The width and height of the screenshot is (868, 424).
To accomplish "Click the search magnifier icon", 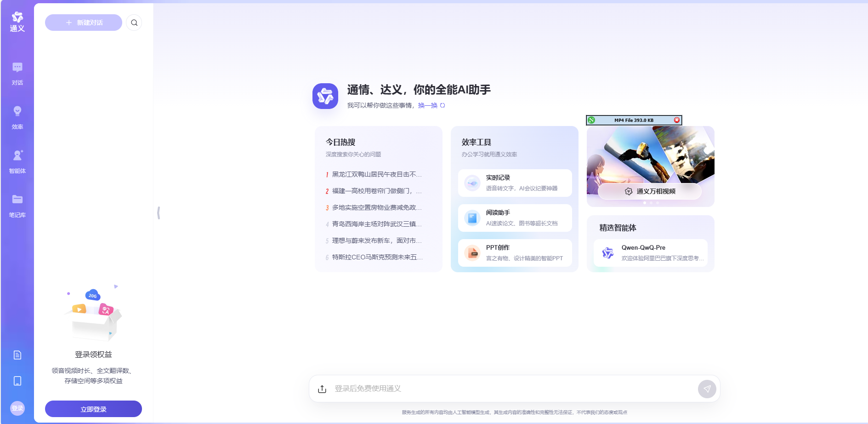I will tap(134, 23).
